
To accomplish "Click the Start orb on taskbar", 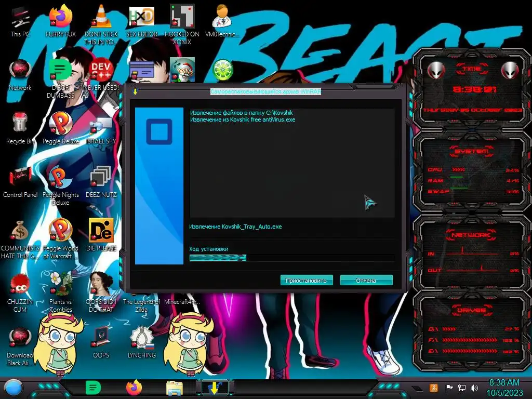I will (x=14, y=388).
